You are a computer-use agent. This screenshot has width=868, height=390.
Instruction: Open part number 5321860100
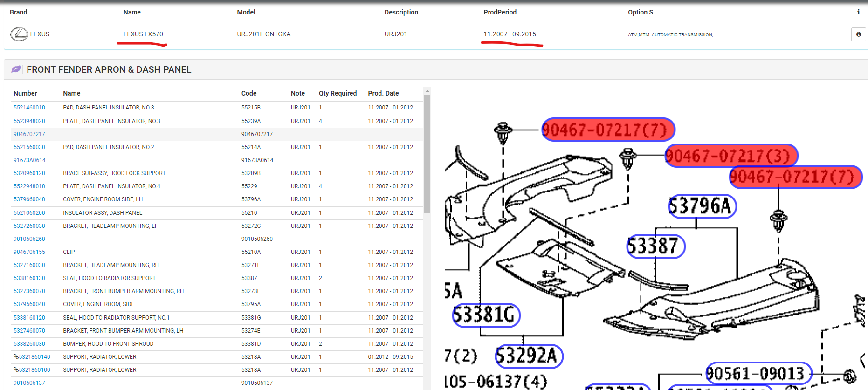point(34,370)
